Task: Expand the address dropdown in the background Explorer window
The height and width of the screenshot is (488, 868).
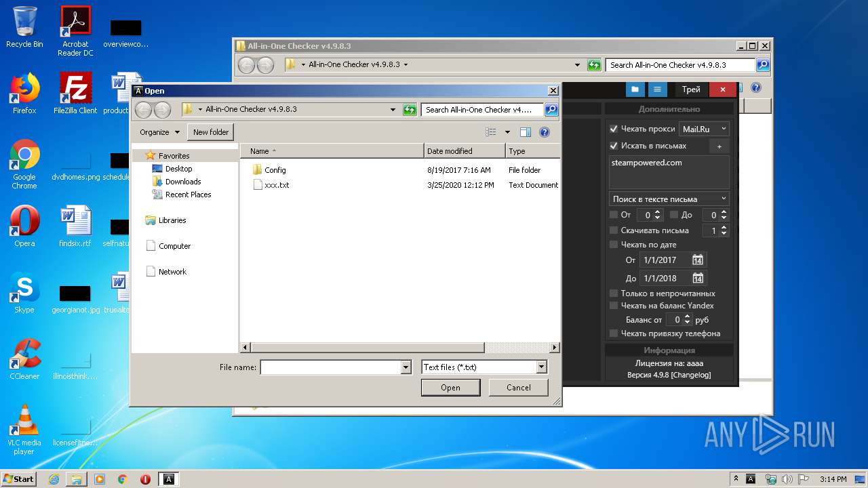Action: click(x=577, y=65)
